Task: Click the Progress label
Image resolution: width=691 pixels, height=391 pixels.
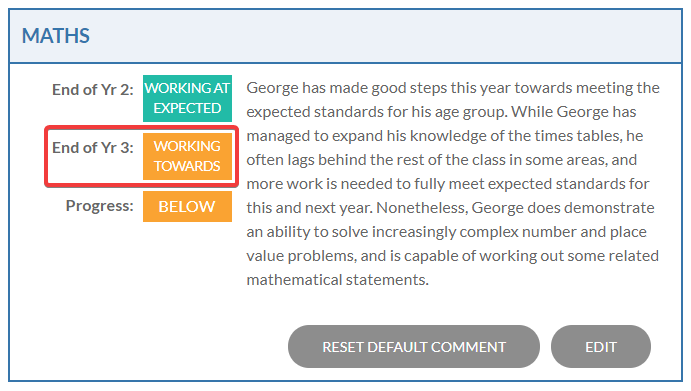Action: tap(100, 205)
